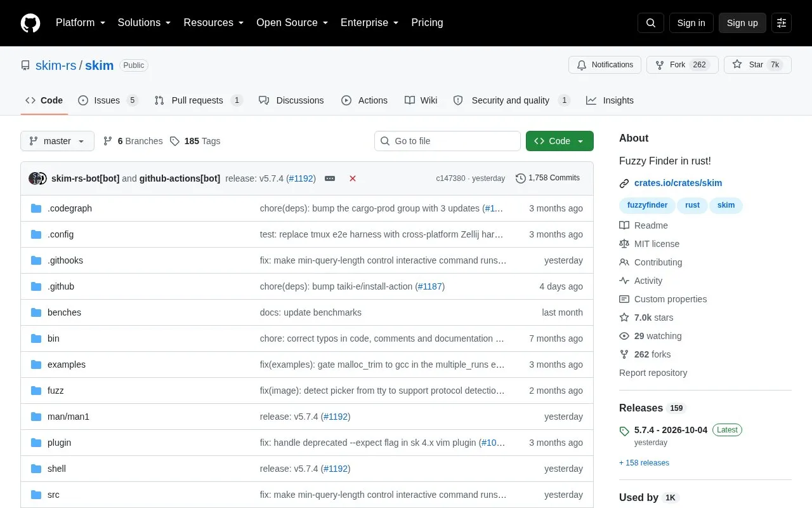This screenshot has width=812, height=508.
Task: Open the plugin folder icon
Action: tap(36, 443)
